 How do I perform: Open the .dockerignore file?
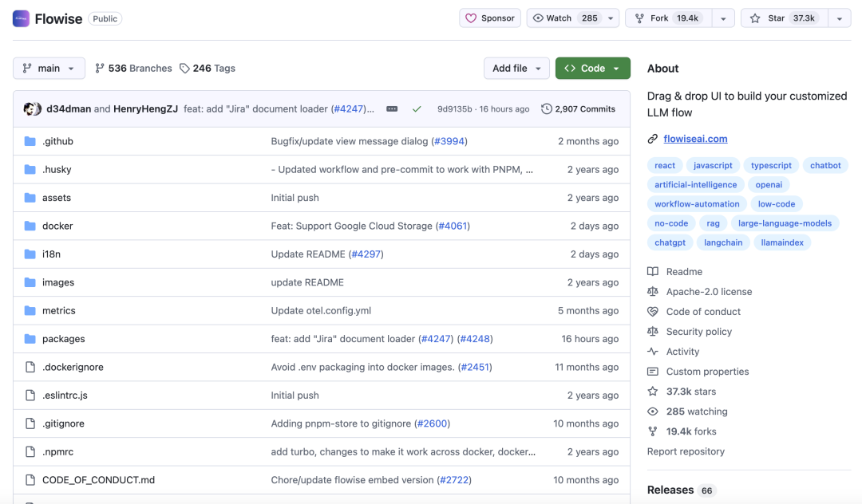(x=73, y=367)
